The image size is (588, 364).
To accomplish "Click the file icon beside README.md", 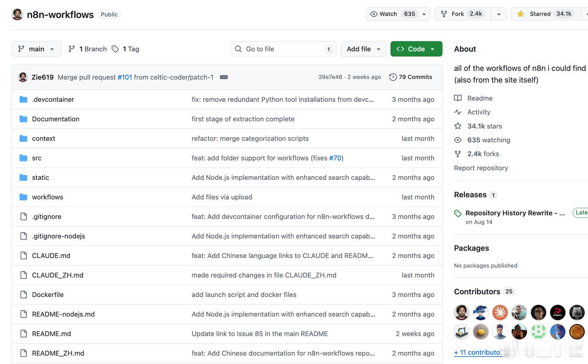I will [x=23, y=333].
